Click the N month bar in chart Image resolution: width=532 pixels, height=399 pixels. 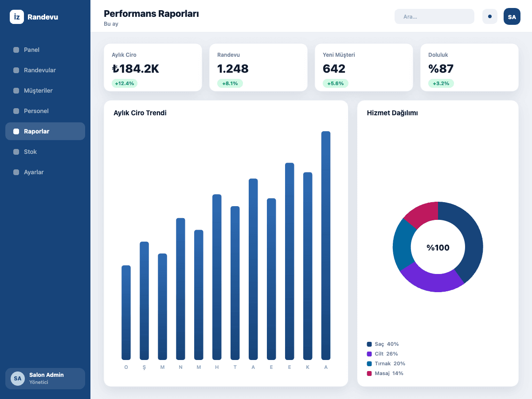click(x=180, y=289)
